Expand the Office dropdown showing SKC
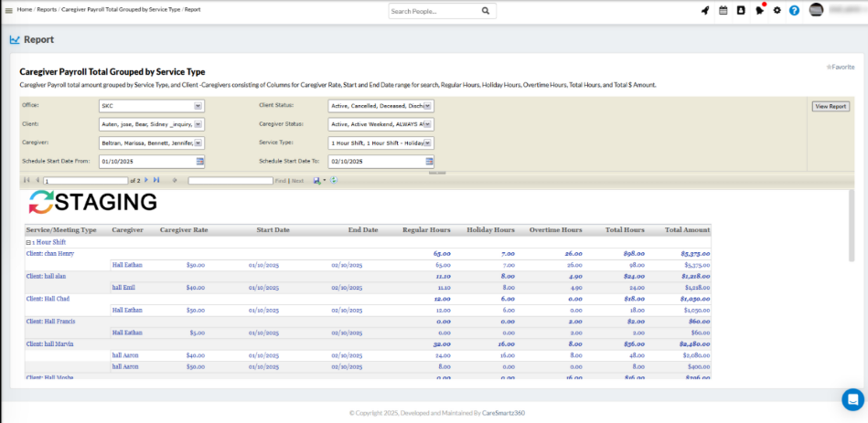This screenshot has height=423, width=868. pos(198,106)
